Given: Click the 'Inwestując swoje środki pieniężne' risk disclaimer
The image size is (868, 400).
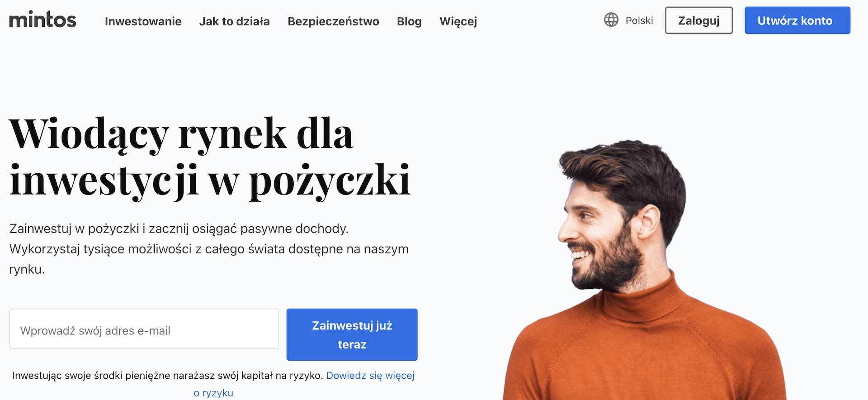Looking at the screenshot, I should 167,376.
